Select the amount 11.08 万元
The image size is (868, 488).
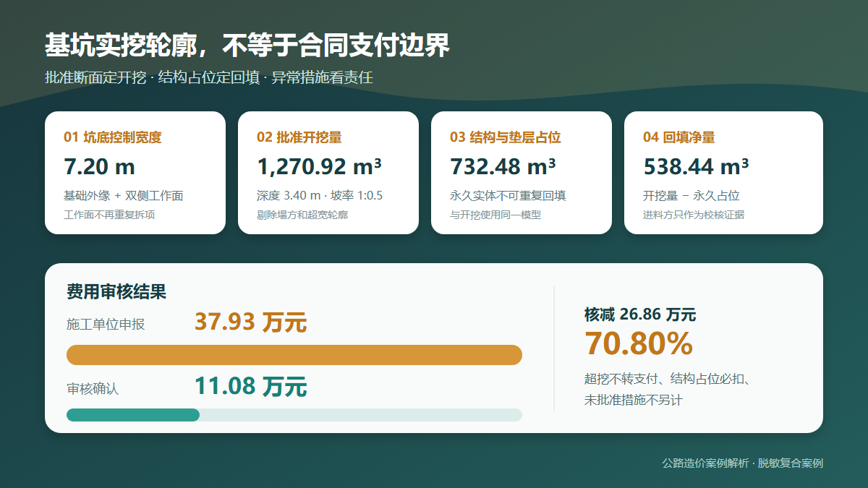click(x=251, y=387)
